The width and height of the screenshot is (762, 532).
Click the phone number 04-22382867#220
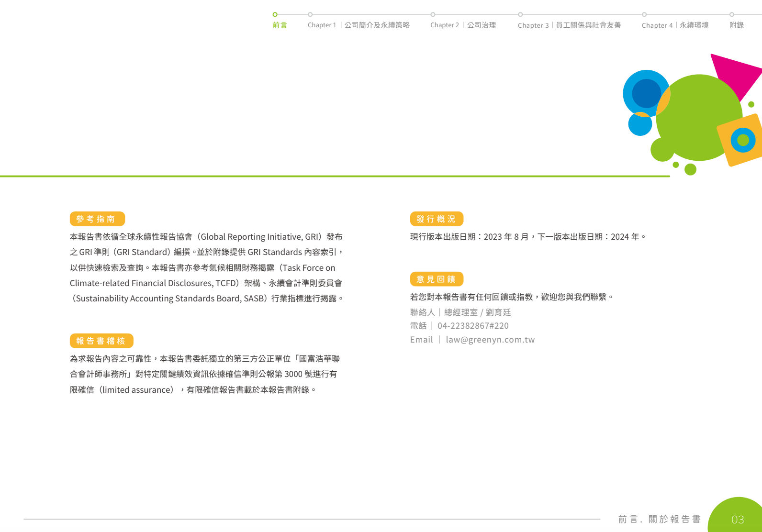[x=473, y=326]
